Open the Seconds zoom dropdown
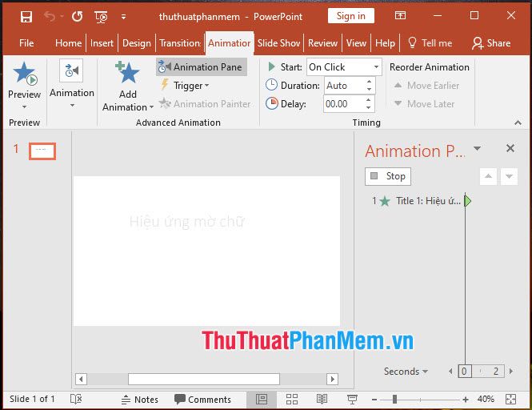Viewport: 532px width, 410px height. click(x=406, y=372)
